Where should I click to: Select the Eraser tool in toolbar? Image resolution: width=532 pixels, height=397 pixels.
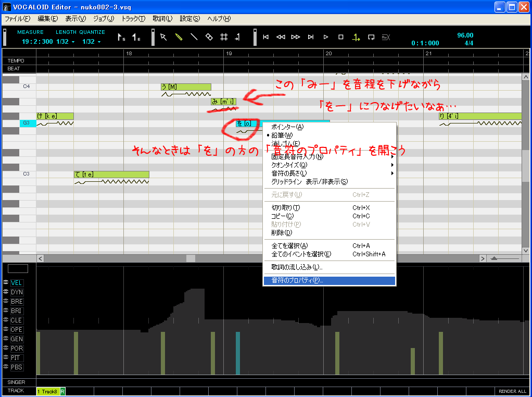click(209, 37)
